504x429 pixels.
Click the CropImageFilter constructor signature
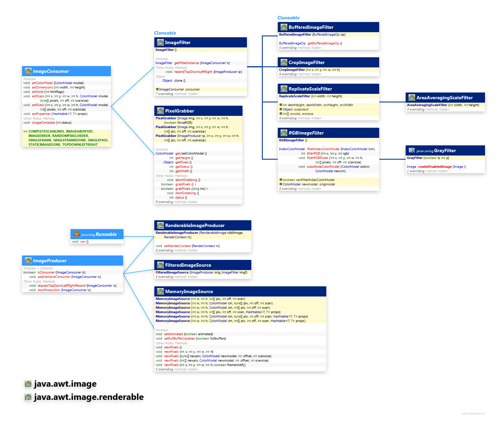[x=309, y=69]
